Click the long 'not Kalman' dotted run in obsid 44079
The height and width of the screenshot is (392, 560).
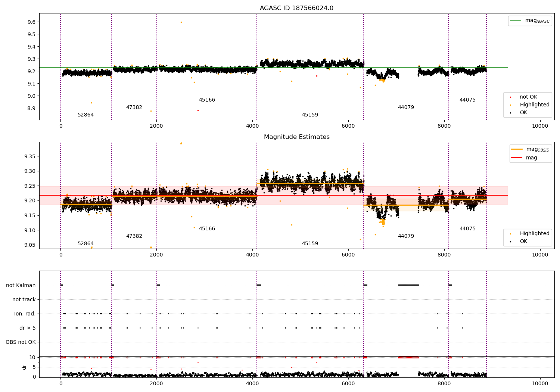click(x=408, y=285)
